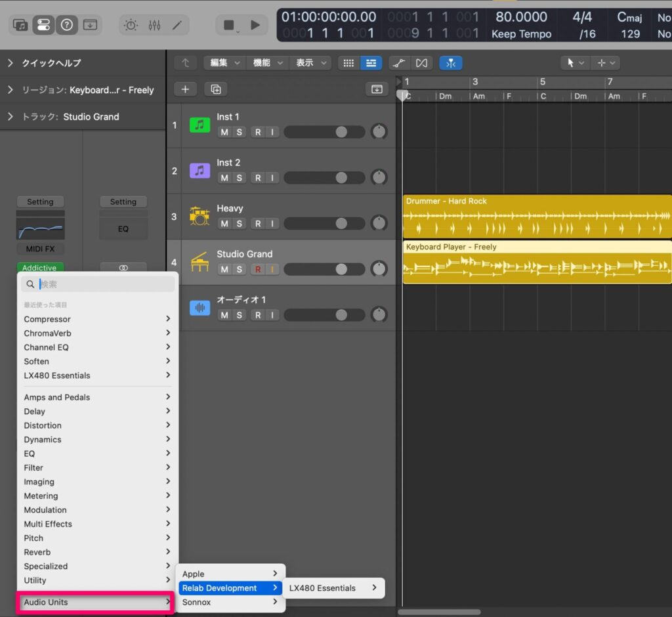Viewport: 672px width, 617px height.
Task: Click the grid view icon in tracks toolbar
Action: (348, 63)
